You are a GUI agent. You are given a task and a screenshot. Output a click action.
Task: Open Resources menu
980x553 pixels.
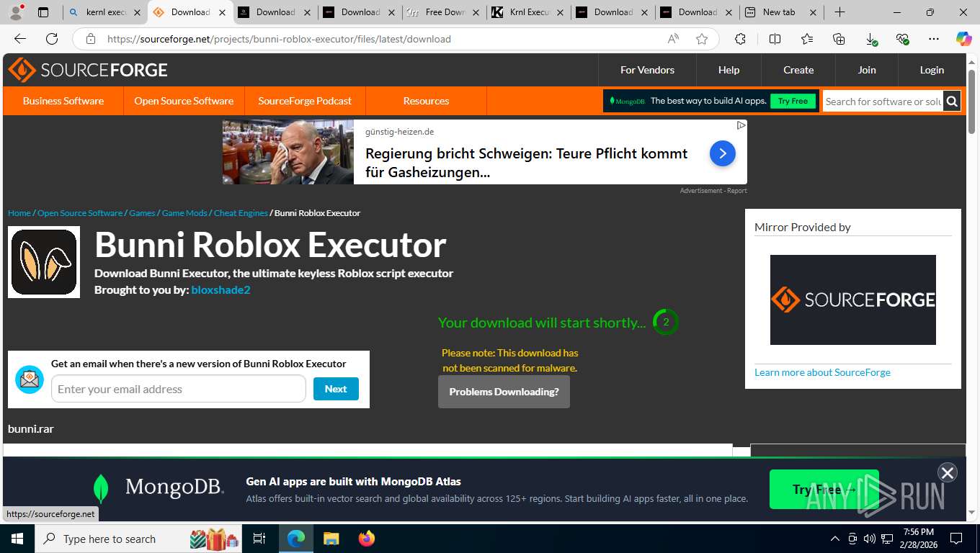[x=426, y=101]
